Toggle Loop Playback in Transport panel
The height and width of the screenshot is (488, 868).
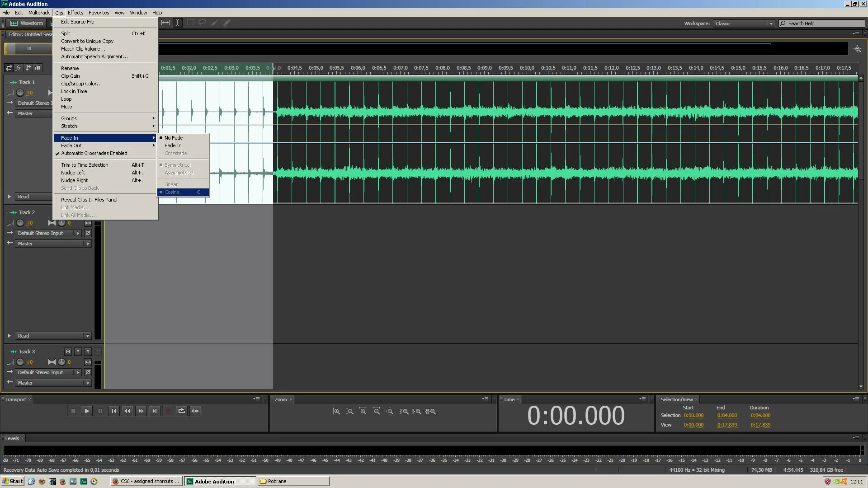point(181,411)
